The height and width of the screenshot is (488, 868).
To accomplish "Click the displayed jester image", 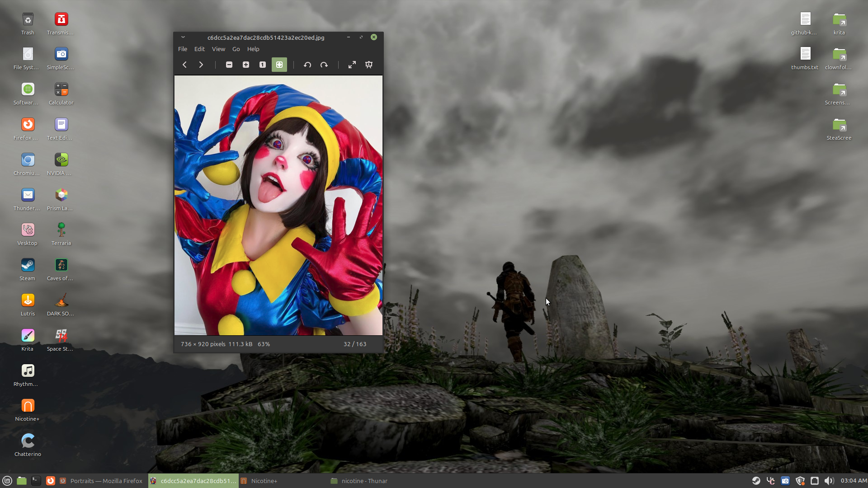I will [278, 205].
